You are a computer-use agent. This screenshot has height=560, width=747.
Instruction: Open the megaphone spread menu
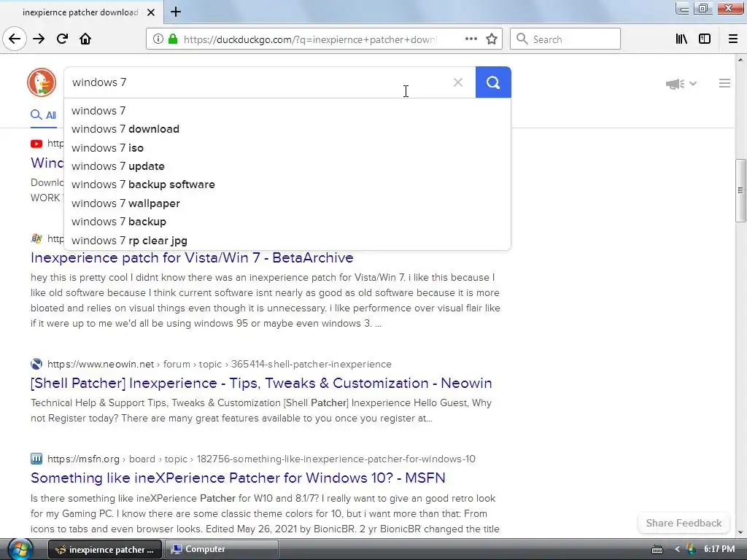tap(681, 84)
